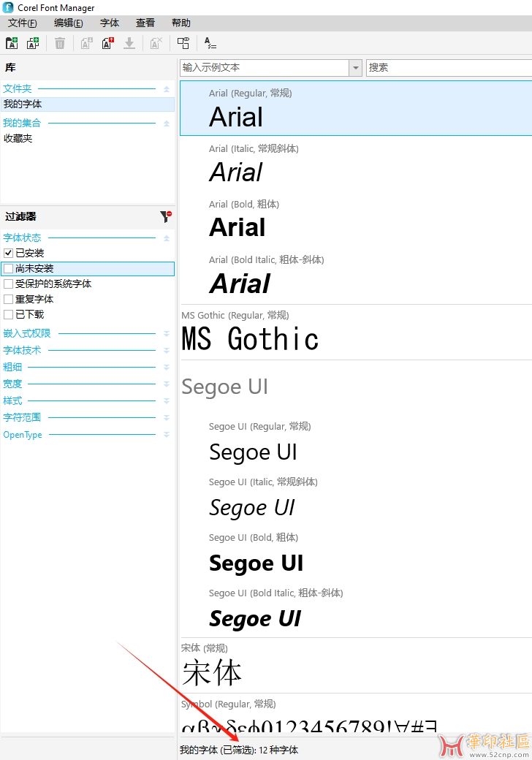Open the 文件 menu

pos(22,23)
